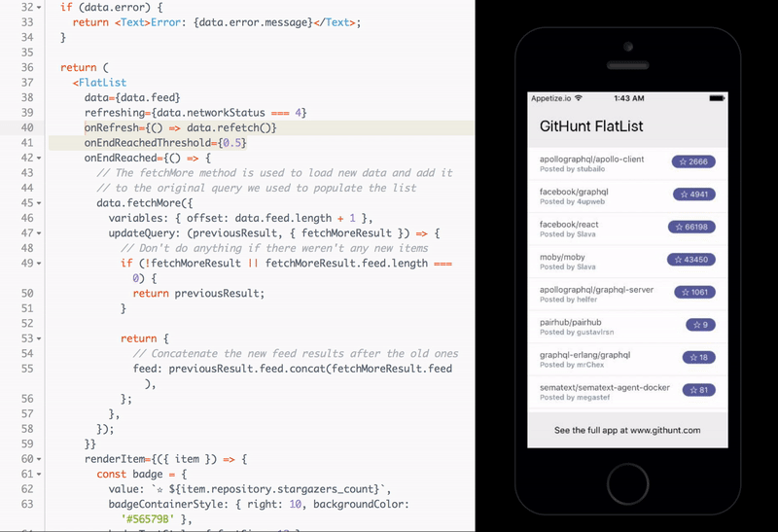
Task: Click line number 36 in the gutter
Action: (27, 67)
